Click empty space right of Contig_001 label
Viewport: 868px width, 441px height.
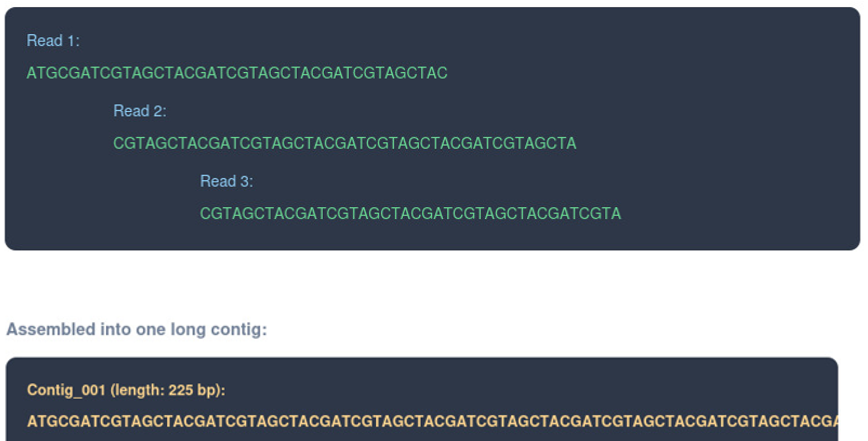tap(506, 390)
